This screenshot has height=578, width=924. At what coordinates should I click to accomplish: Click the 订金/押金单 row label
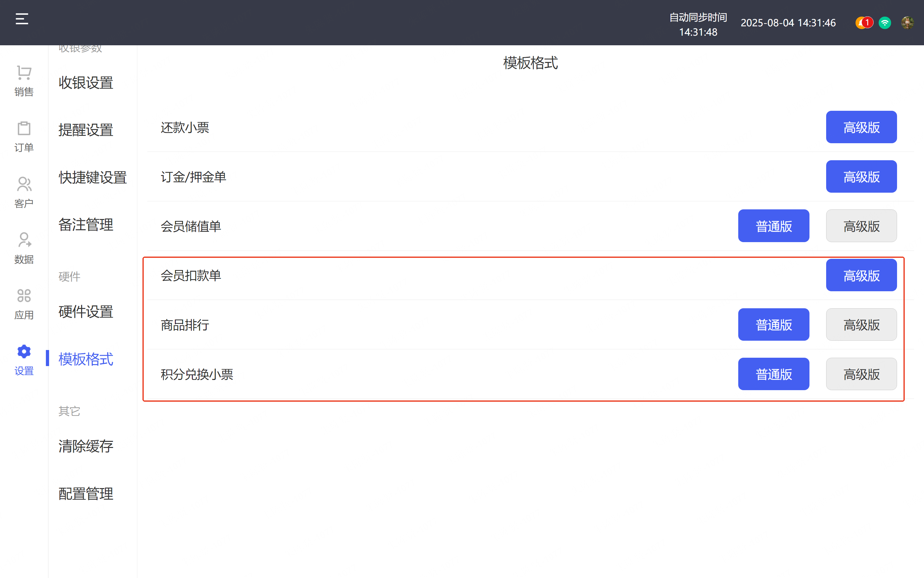193,177
